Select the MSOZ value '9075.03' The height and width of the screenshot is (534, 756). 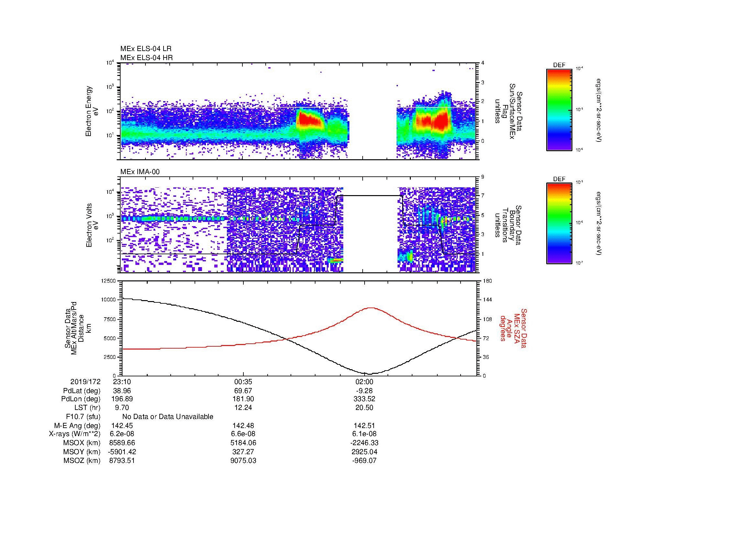coord(243,461)
